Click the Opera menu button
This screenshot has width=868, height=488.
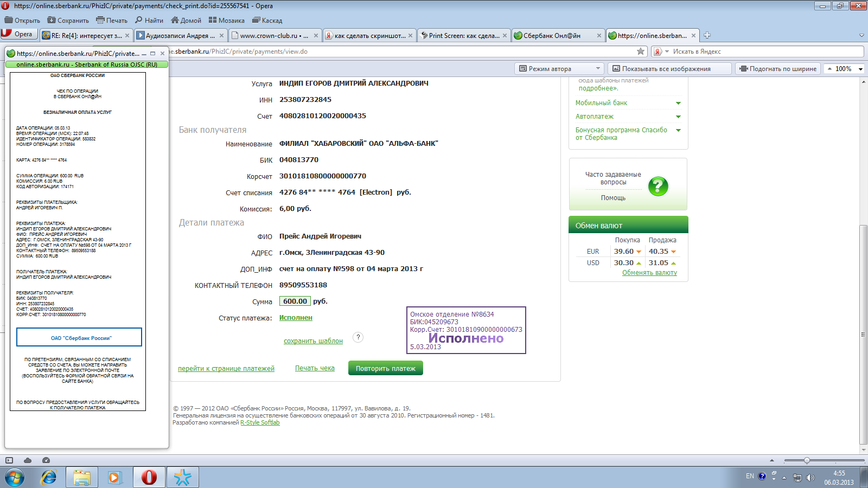tap(18, 34)
